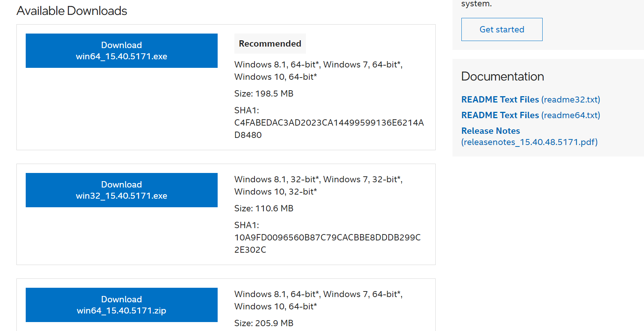
Task: Open the readme32.txt README link
Action: click(530, 100)
